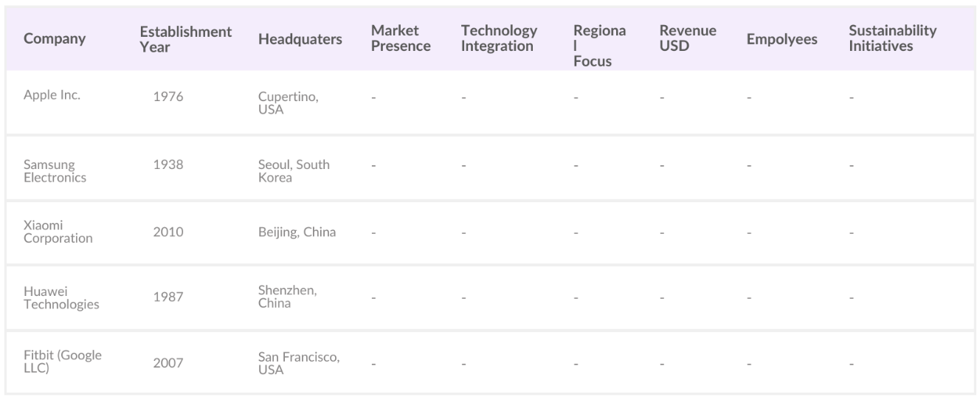980x400 pixels.
Task: Click the Technology Integration column header
Action: tap(499, 38)
